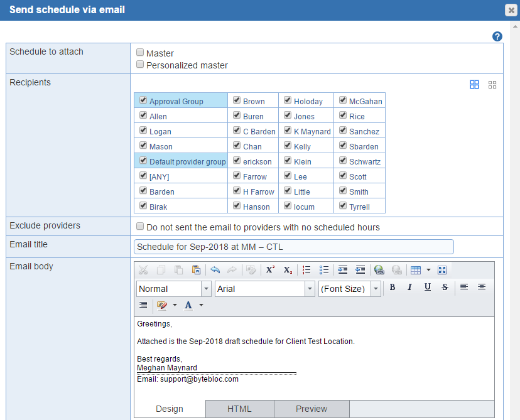Switch to the Design tab
This screenshot has height=420, width=520.
170,409
